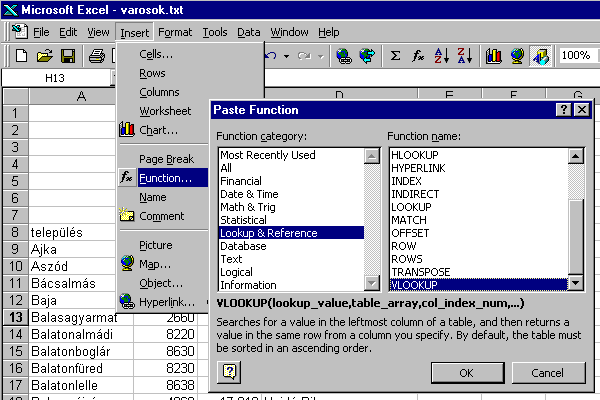Click Sort Ascending A-Z icon
This screenshot has height=400, width=600.
[441, 56]
